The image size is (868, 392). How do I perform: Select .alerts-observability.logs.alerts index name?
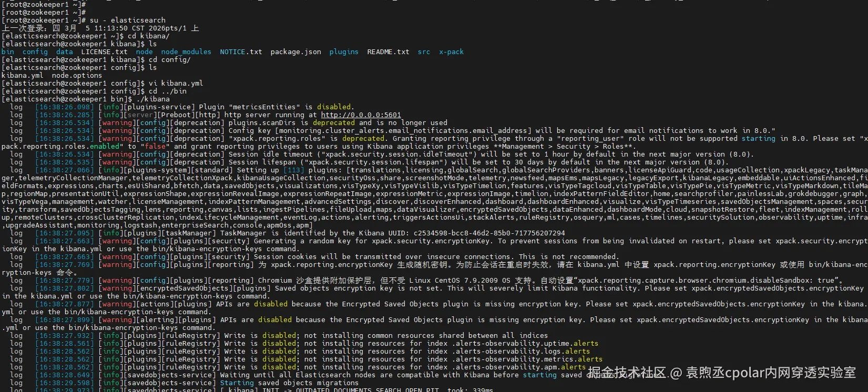520,351
